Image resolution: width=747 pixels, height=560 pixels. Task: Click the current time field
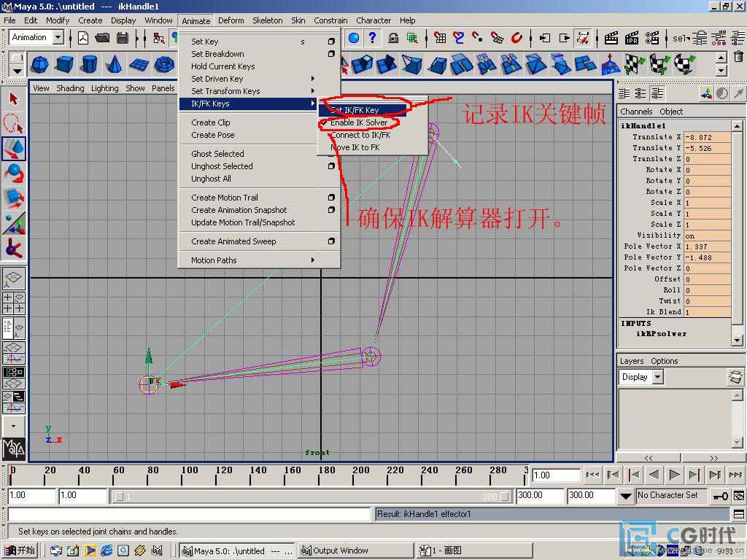[x=555, y=475]
